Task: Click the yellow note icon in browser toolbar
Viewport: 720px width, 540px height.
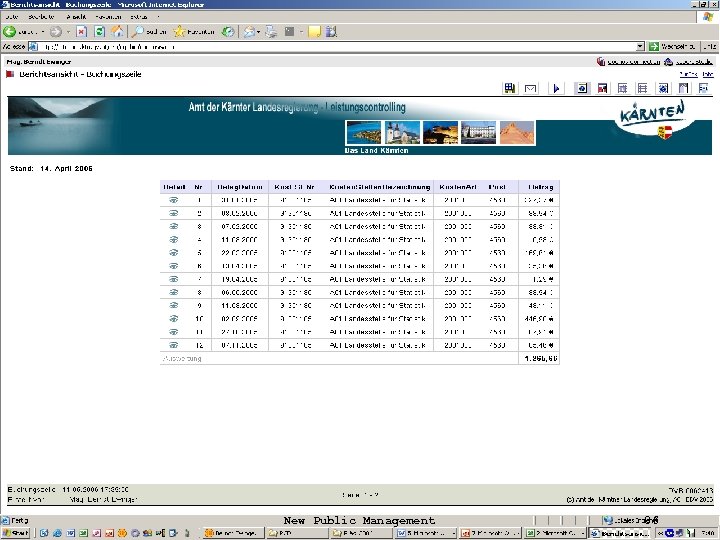Action: point(315,32)
